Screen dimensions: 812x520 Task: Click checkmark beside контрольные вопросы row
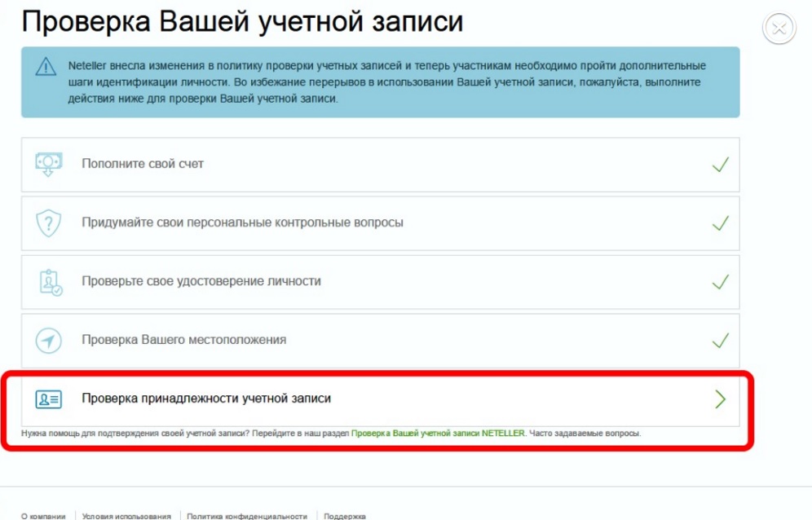tap(721, 223)
